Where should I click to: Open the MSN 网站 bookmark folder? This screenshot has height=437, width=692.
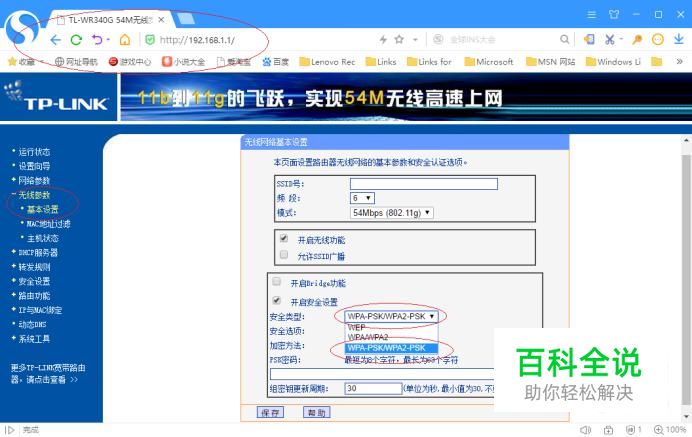pyautogui.click(x=550, y=62)
